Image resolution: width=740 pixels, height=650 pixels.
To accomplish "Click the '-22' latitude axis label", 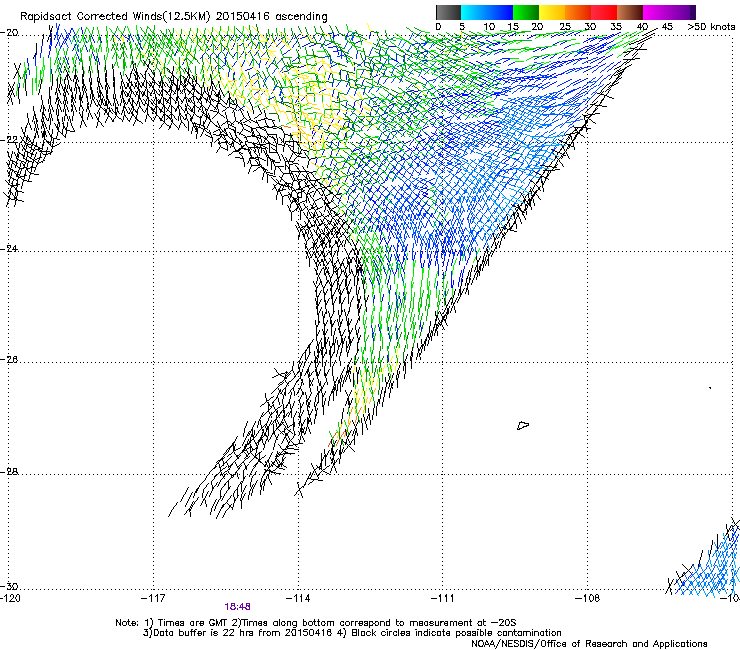I will pos(9,140).
